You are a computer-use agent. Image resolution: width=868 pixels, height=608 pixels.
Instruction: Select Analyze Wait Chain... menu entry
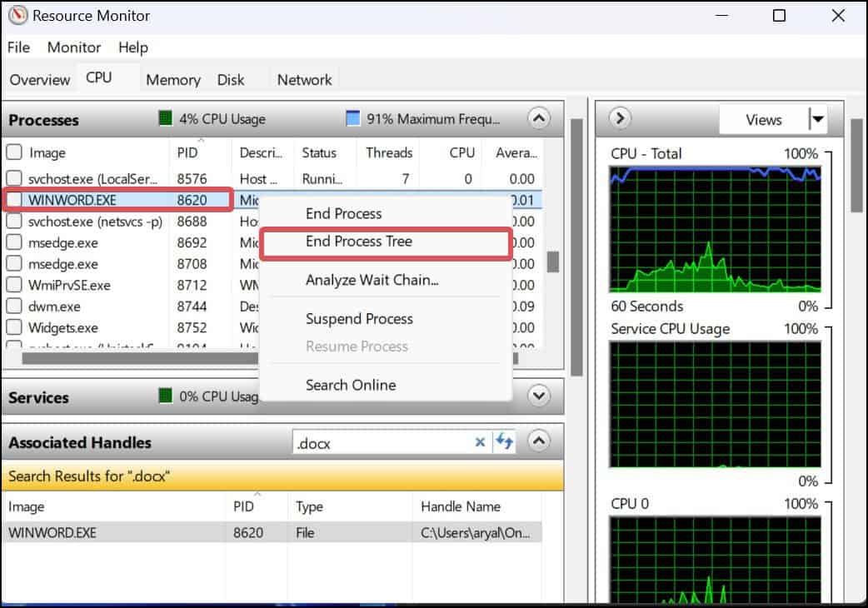(x=385, y=280)
